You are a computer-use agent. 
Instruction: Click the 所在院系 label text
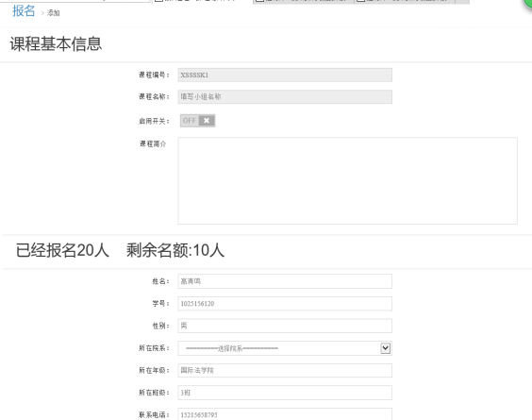154,348
